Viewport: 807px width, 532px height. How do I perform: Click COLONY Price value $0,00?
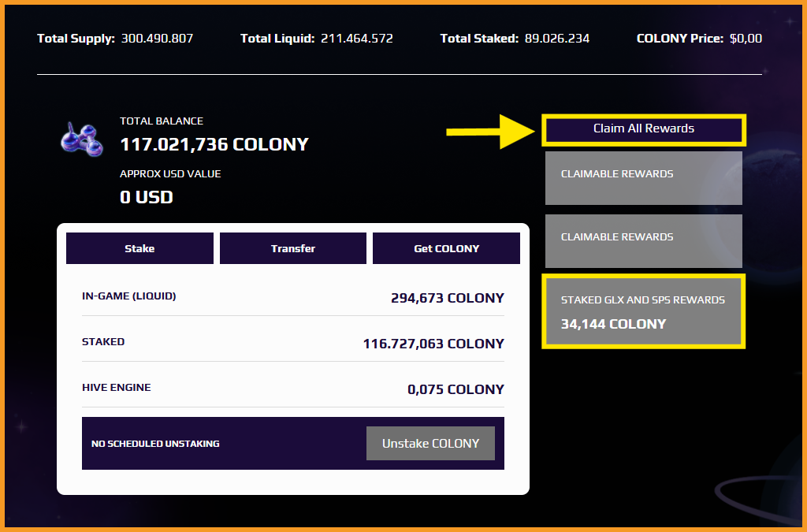tap(746, 39)
